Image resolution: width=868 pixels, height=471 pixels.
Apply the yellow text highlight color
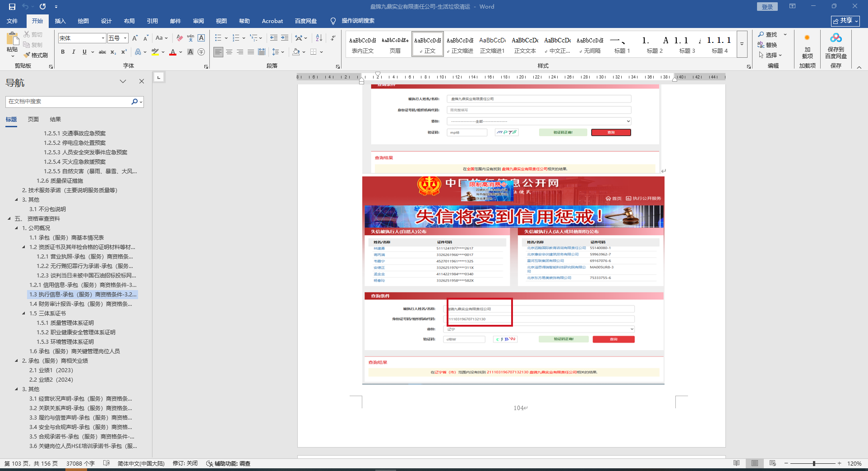[155, 52]
